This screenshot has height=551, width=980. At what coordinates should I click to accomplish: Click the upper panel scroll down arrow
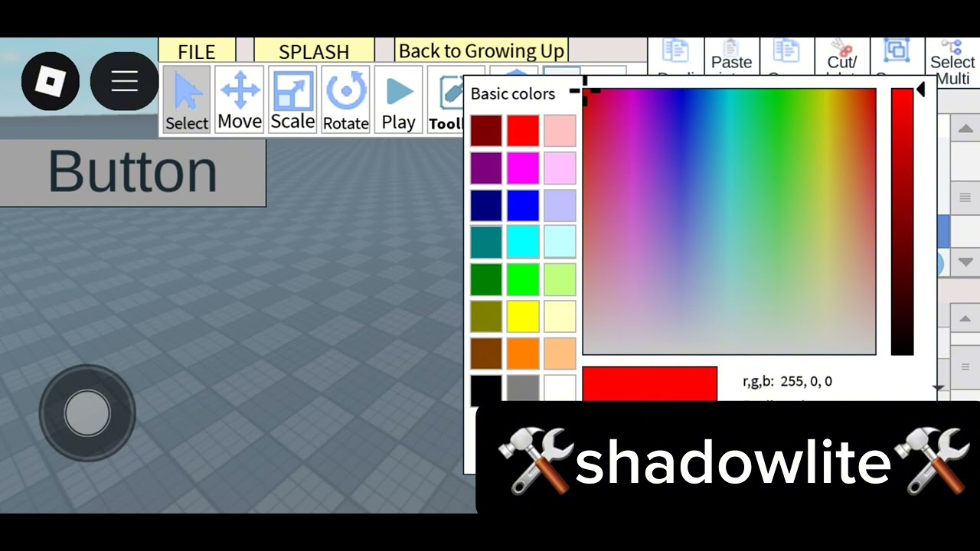click(x=965, y=262)
